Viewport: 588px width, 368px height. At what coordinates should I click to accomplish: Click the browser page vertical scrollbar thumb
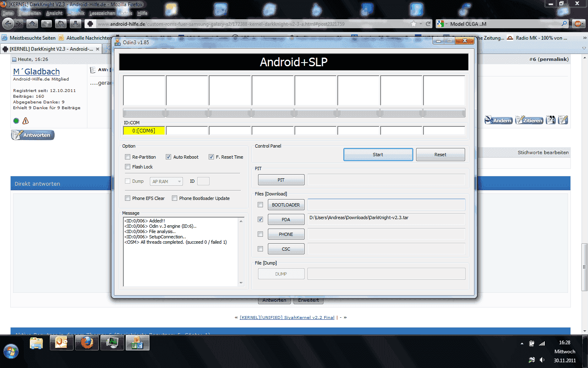click(584, 267)
